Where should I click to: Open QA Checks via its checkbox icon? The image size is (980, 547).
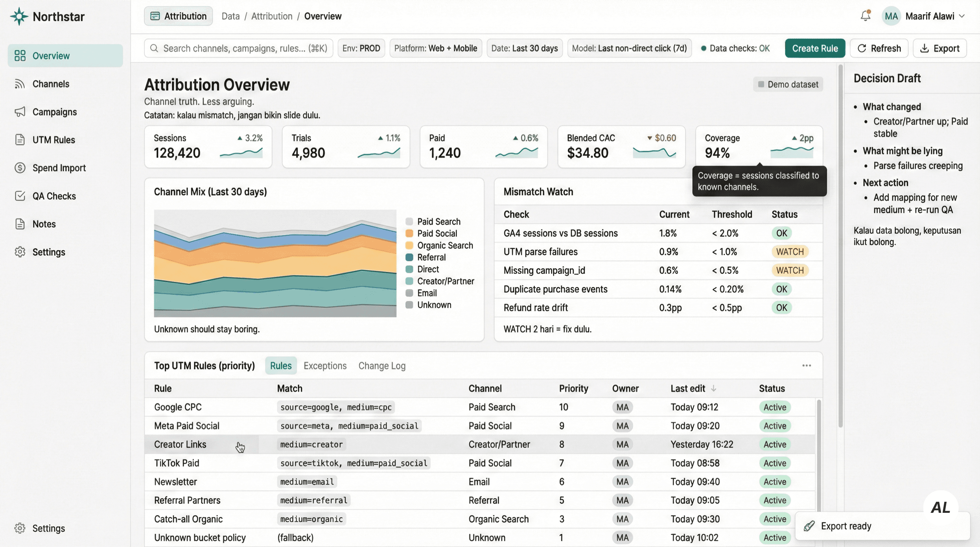pyautogui.click(x=20, y=196)
